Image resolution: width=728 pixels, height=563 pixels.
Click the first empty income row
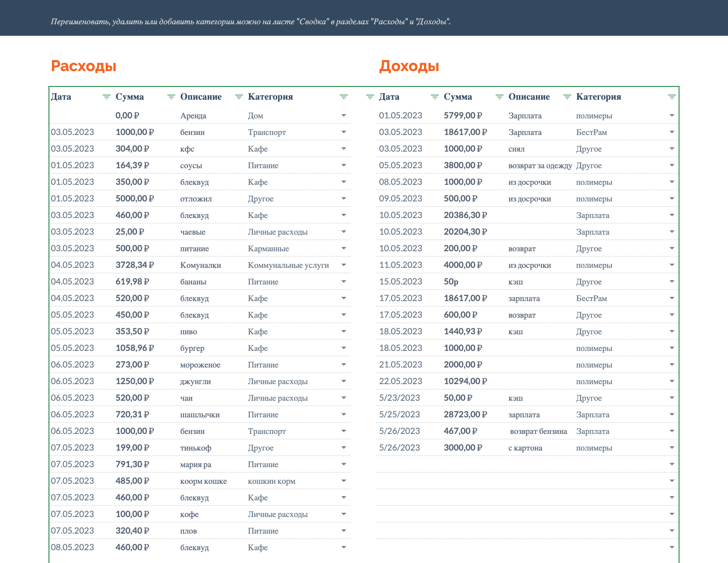coord(527,464)
